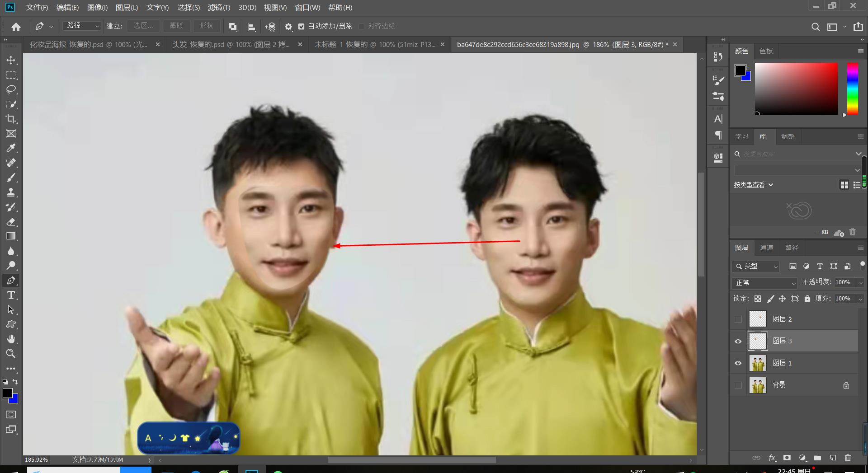Screen dimensions: 868x473
Task: Select the Eyedropper tool
Action: [x=11, y=148]
